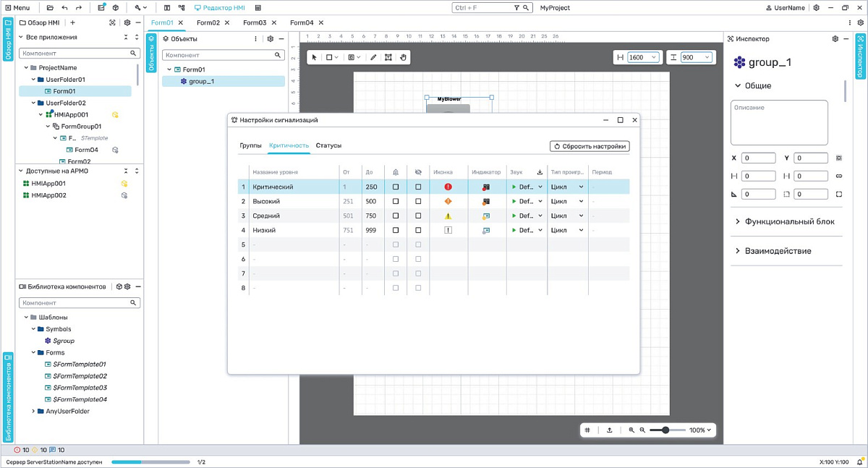868x468 pixels.
Task: Switch to the Статусы tab
Action: click(328, 145)
